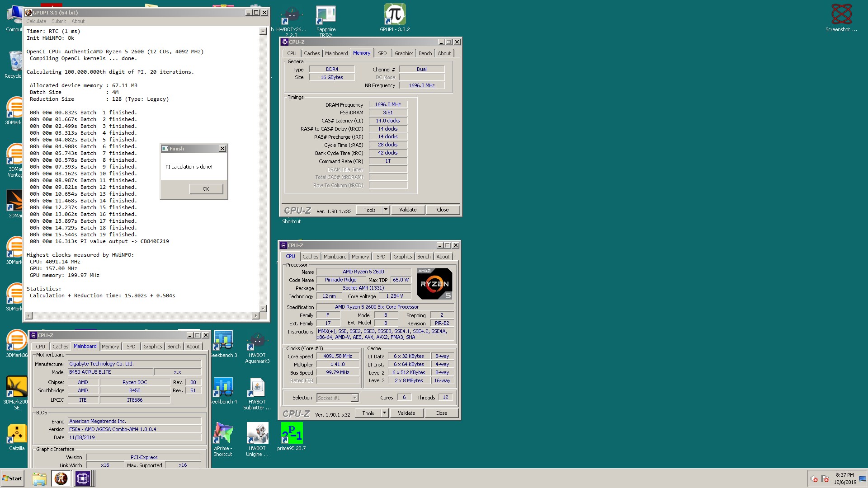Viewport: 868px width, 488px height.
Task: Click the PI value output line CB840E219
Action: click(99, 241)
